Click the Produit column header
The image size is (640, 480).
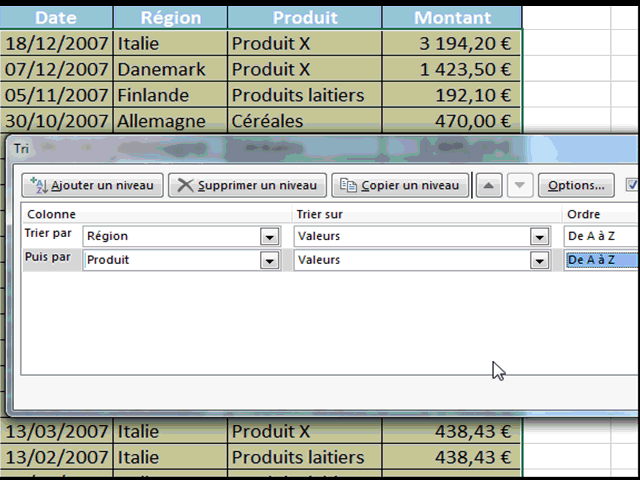[305, 18]
